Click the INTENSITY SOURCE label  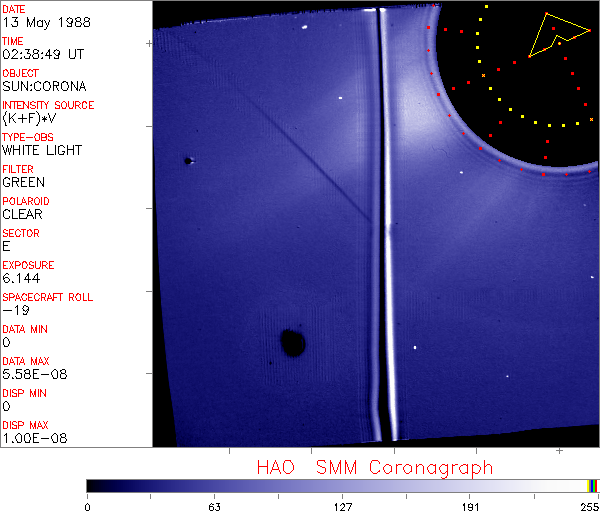click(48, 105)
